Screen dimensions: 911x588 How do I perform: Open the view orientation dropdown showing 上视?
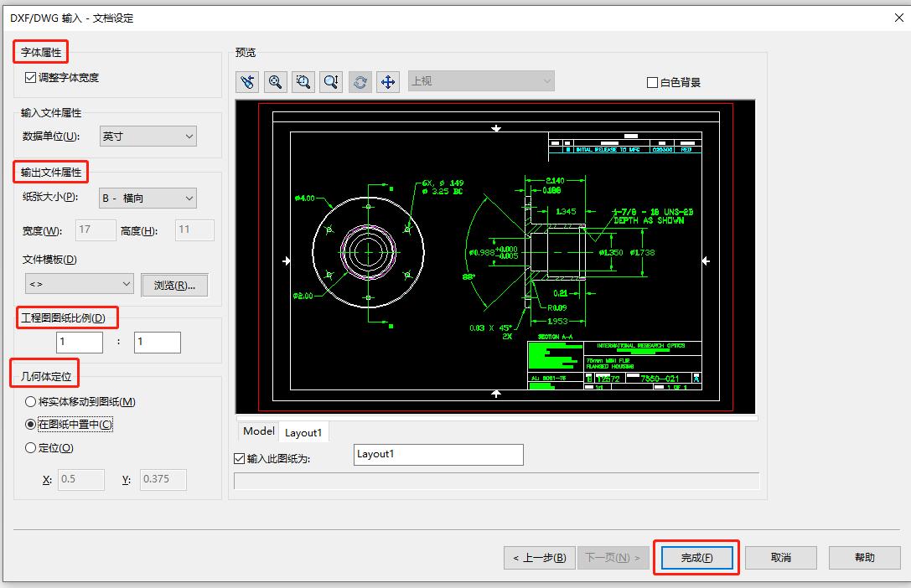click(480, 80)
